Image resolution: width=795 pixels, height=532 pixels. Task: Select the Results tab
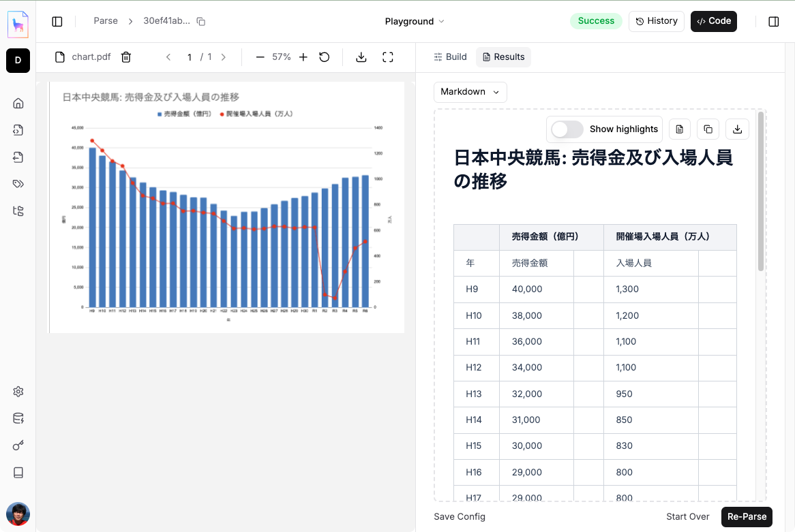click(503, 57)
